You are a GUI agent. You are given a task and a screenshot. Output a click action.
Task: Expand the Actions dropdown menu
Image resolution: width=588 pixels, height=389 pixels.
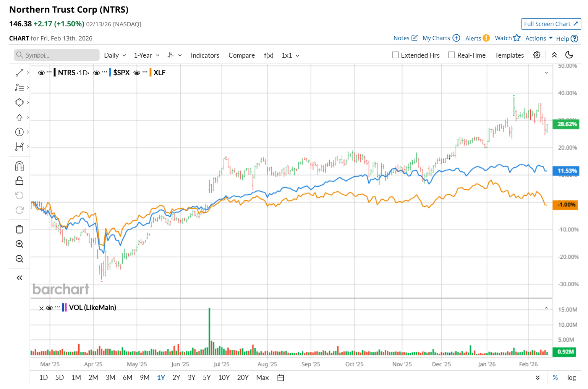539,38
